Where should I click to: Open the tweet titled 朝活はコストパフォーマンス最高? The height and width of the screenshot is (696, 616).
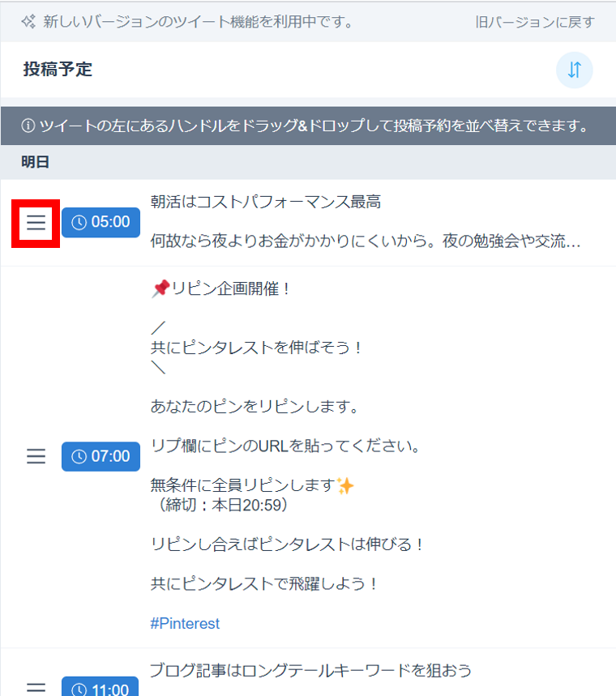click(x=266, y=202)
